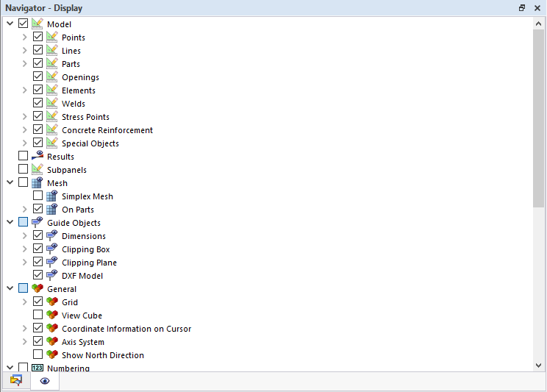Switch to the Display eye tab
This screenshot has width=547, height=392.
tap(45, 380)
